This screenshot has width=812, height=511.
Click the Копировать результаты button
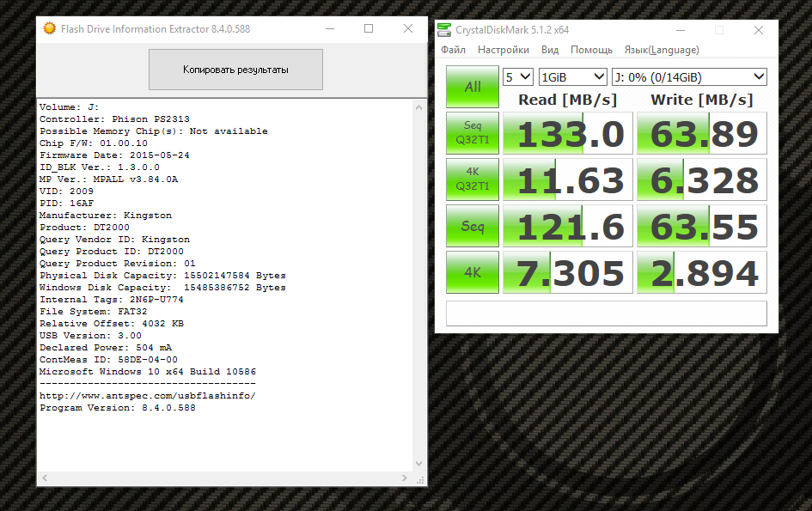(x=235, y=70)
